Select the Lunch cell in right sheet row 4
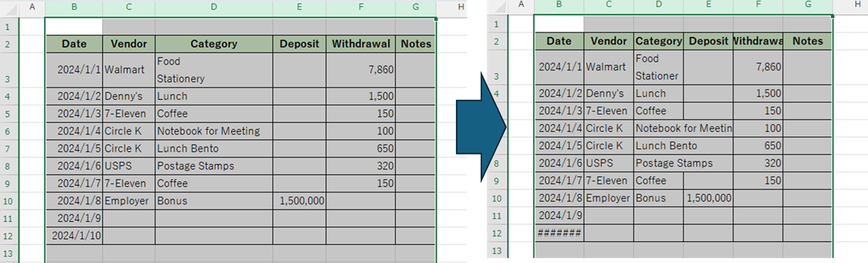This screenshot has width=868, height=263. click(659, 94)
